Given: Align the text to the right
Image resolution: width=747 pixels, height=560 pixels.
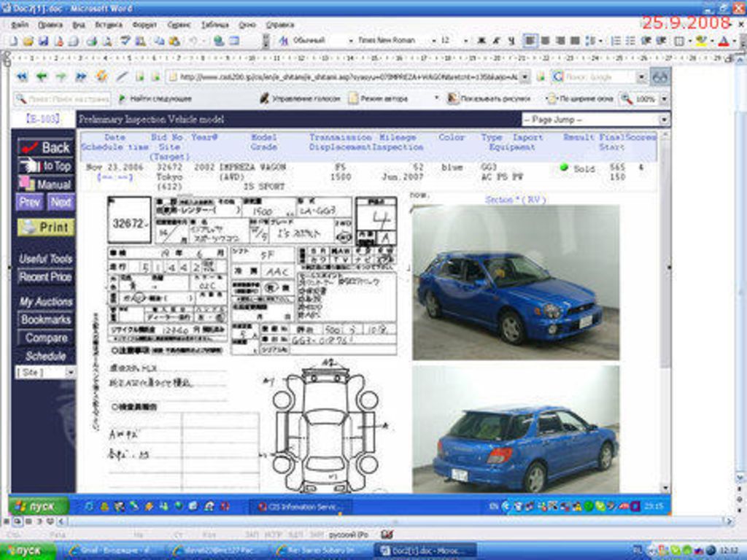Looking at the screenshot, I should (560, 42).
